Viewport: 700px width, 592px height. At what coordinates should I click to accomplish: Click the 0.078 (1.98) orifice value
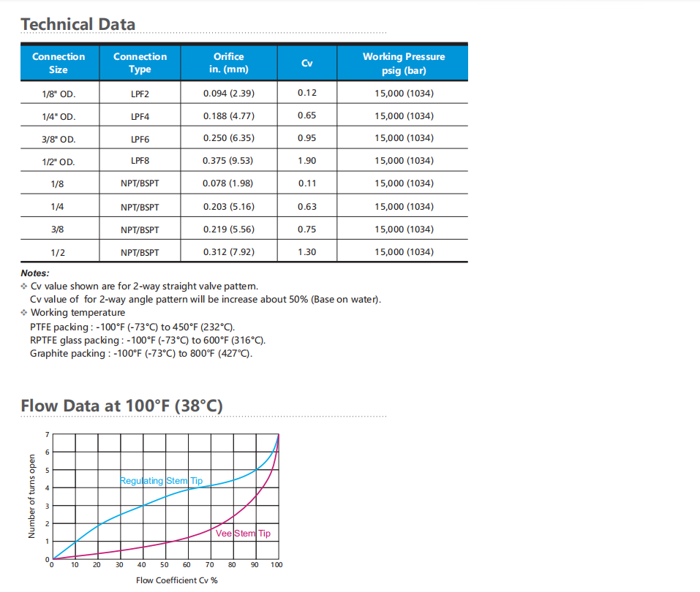[x=228, y=183]
